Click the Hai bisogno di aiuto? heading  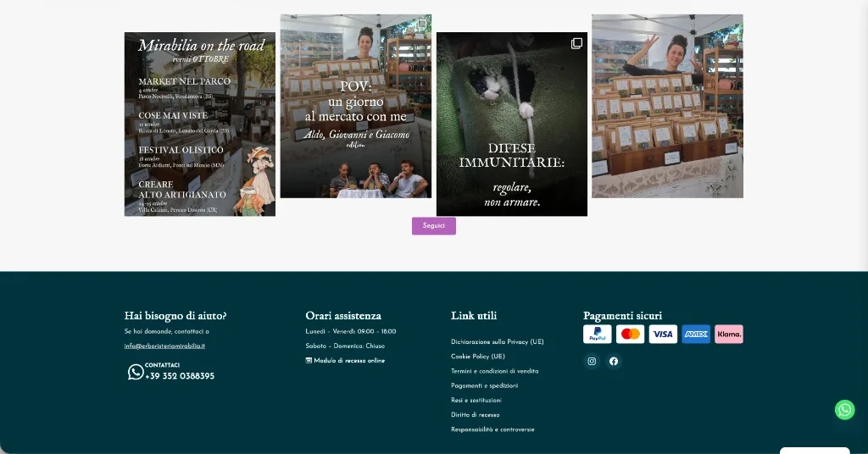coord(175,316)
